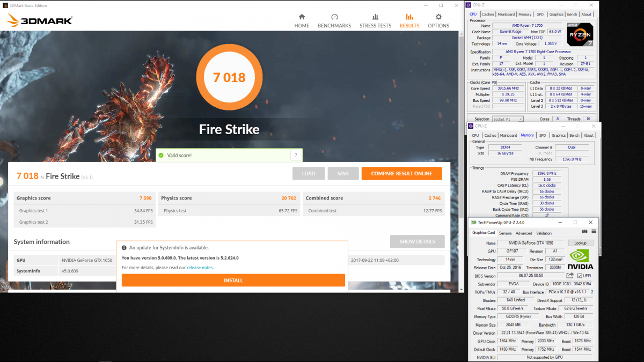This screenshot has width=644, height=362.
Task: Select the Caches tab in lower CPU-Z window
Action: [x=490, y=135]
